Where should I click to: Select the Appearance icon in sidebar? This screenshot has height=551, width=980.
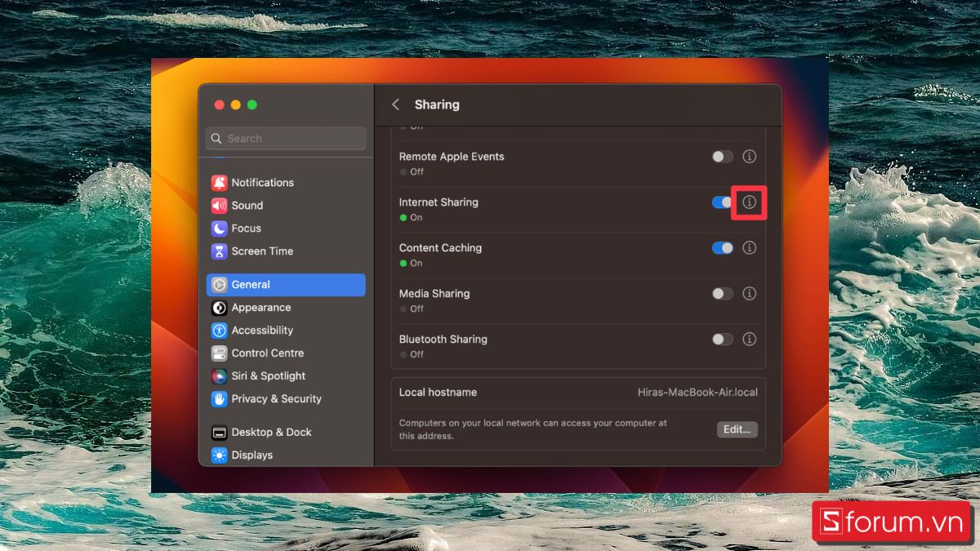tap(218, 307)
